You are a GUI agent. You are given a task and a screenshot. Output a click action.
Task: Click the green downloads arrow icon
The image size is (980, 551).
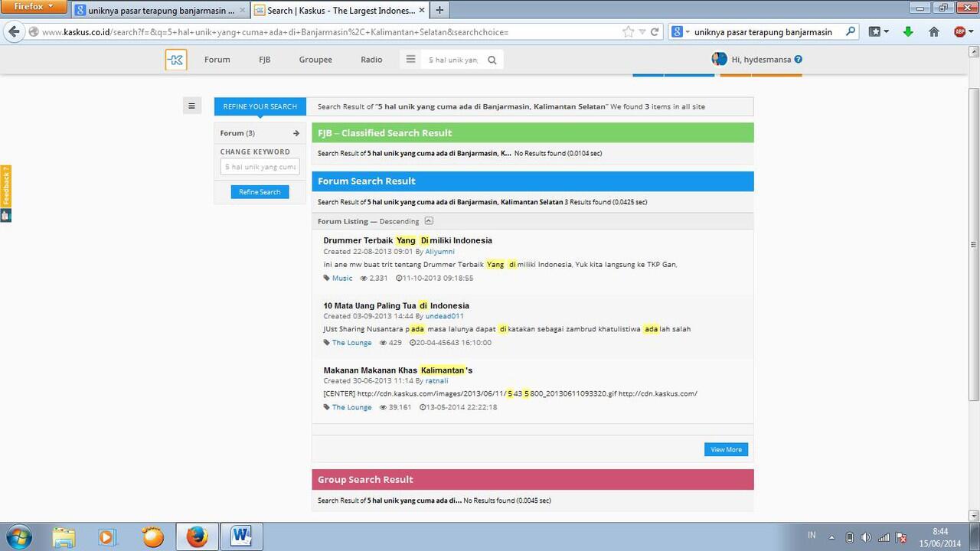click(x=908, y=32)
